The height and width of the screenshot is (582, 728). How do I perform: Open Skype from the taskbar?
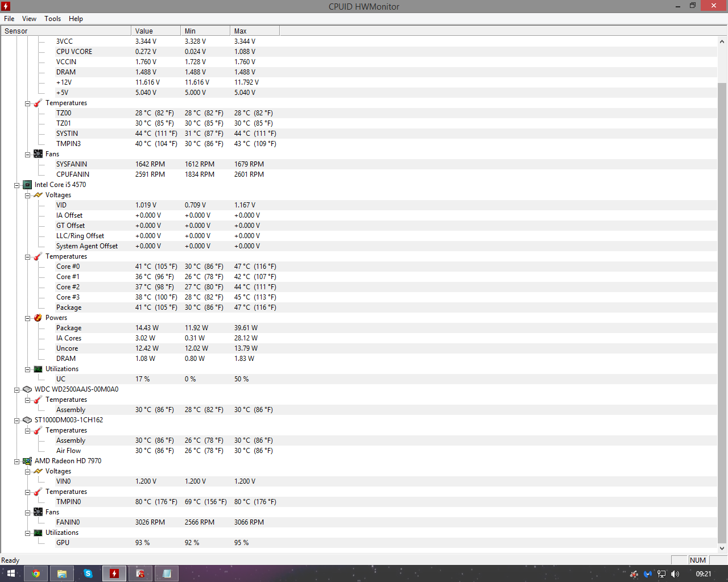88,573
